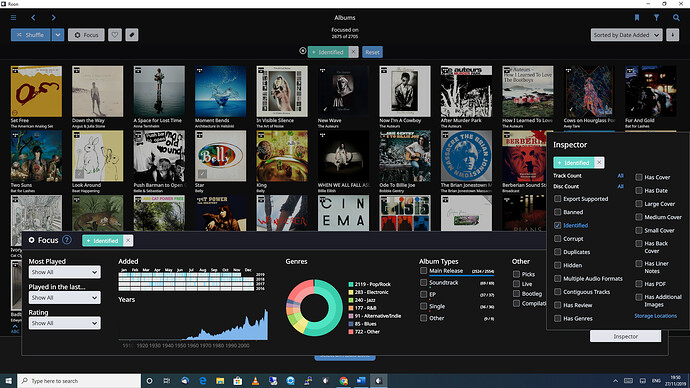Enable Duplicates checkbox
This screenshot has width=690, height=388.
point(558,252)
